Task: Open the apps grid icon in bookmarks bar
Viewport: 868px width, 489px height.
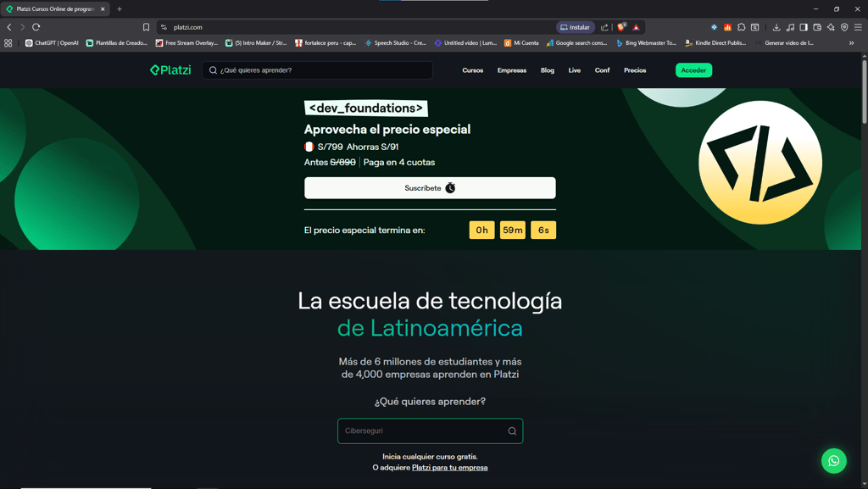Action: [x=8, y=42]
